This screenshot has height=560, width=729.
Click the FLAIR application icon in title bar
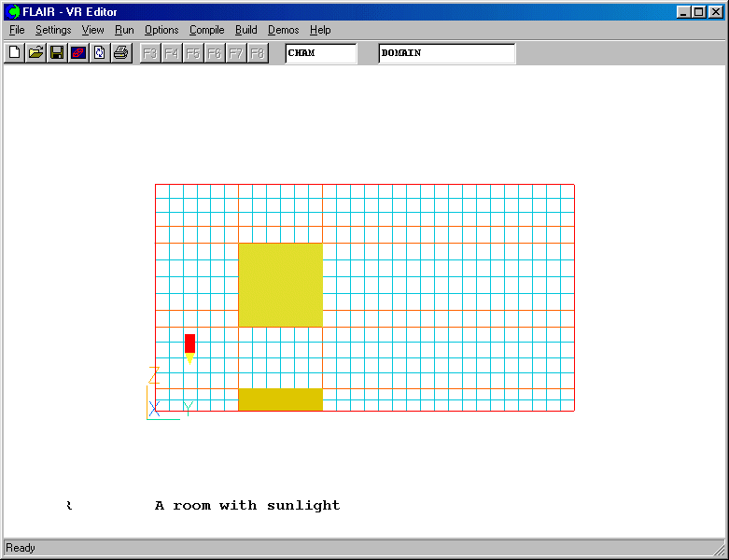point(13,12)
